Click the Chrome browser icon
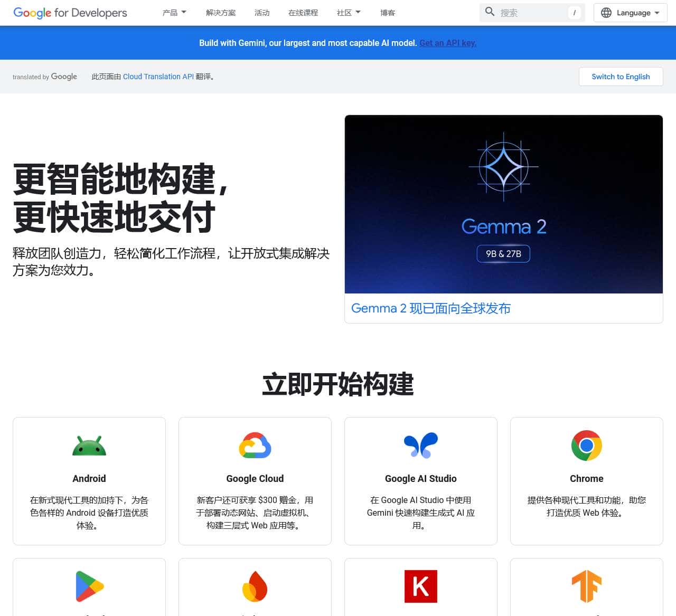The height and width of the screenshot is (616, 676). pyautogui.click(x=586, y=445)
